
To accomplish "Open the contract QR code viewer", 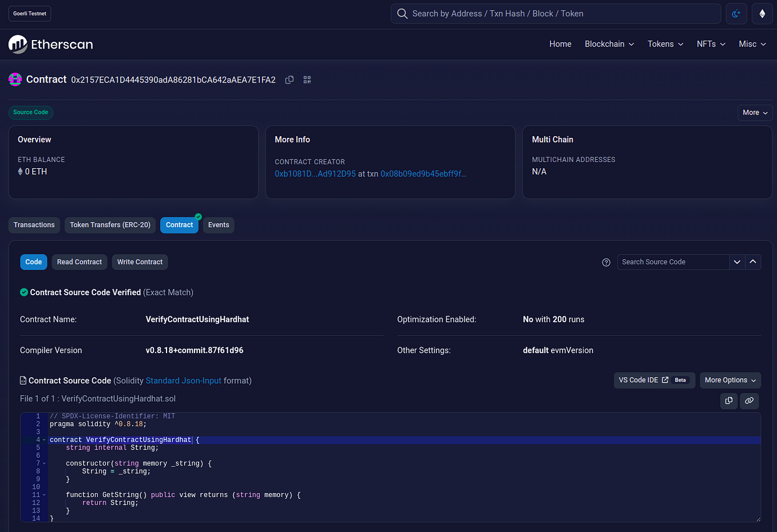I will (307, 80).
